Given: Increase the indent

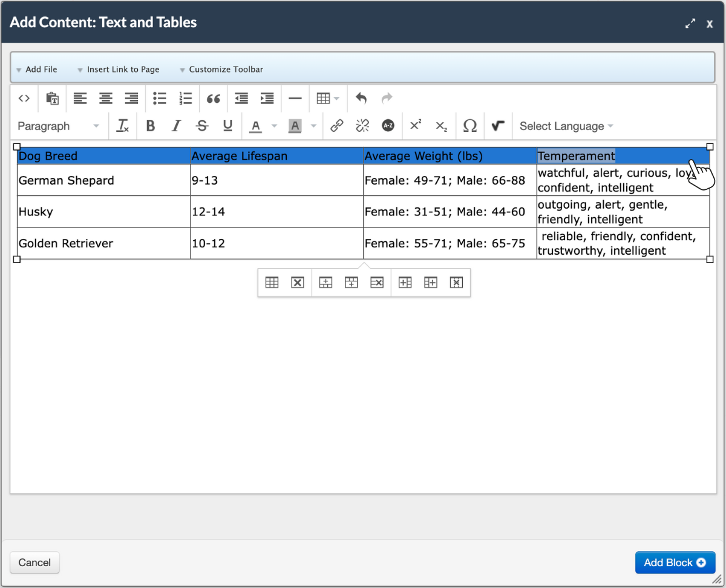Looking at the screenshot, I should pos(267,98).
